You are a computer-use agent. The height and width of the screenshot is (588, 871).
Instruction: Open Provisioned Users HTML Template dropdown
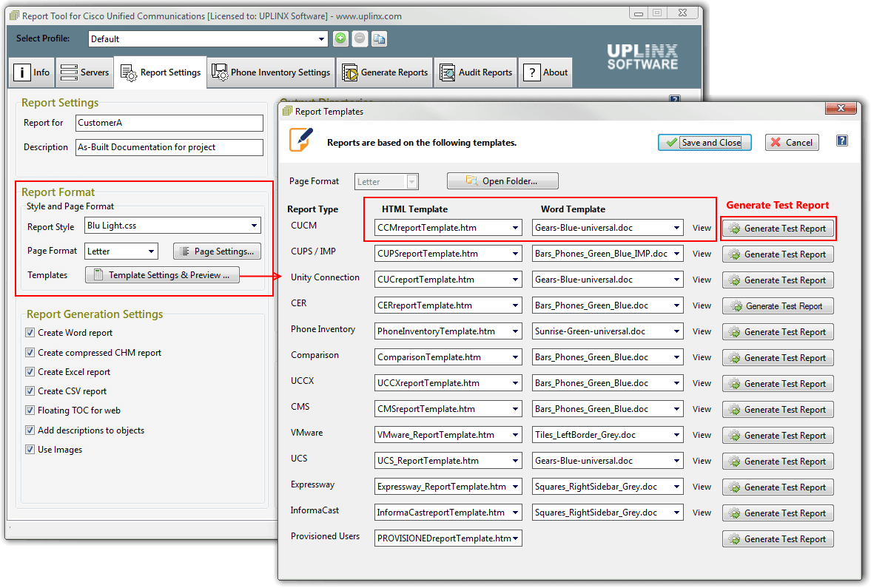(x=516, y=538)
